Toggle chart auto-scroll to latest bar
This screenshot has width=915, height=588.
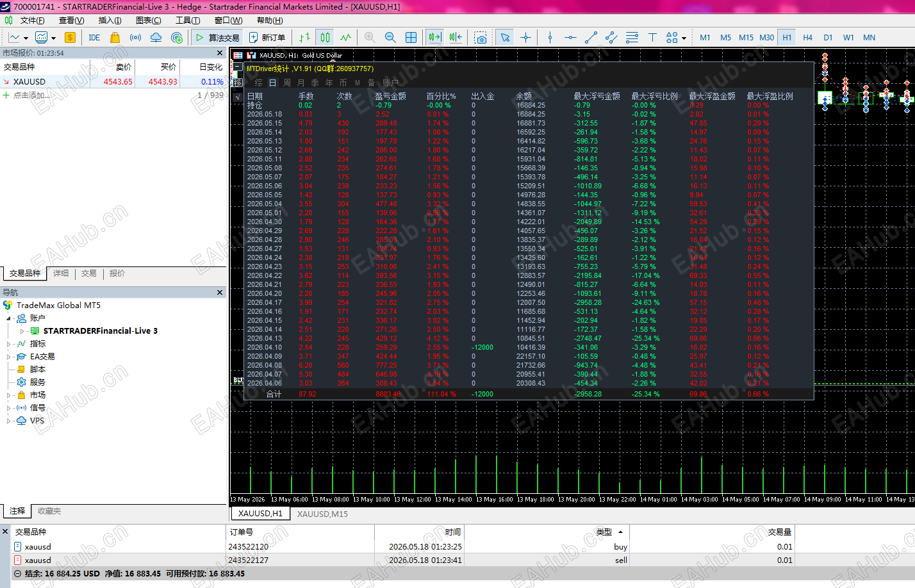coord(434,38)
